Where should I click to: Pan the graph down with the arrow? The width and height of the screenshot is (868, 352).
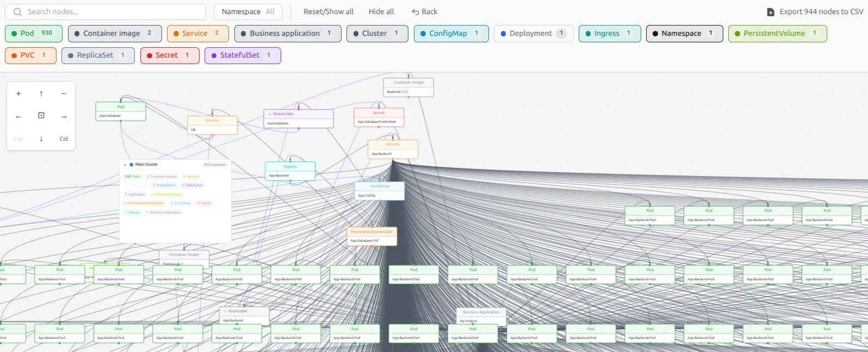pyautogui.click(x=41, y=139)
